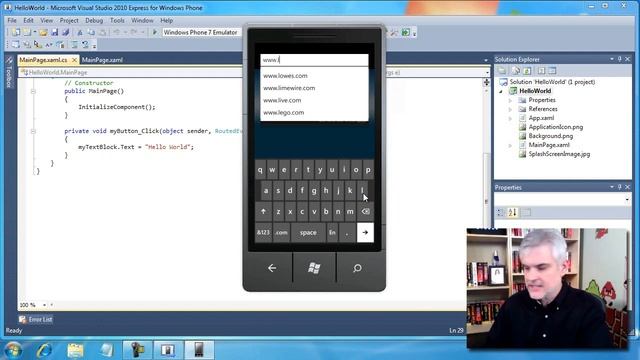Sort properties alphabetically with A-Z icon
Screen dimensions: 640x360
tap(512, 212)
